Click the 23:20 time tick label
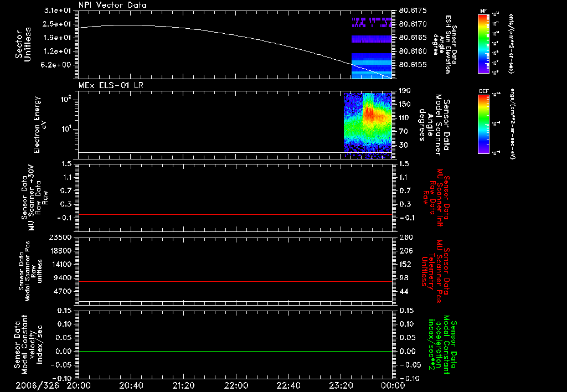This screenshot has width=567, height=392. point(341,385)
